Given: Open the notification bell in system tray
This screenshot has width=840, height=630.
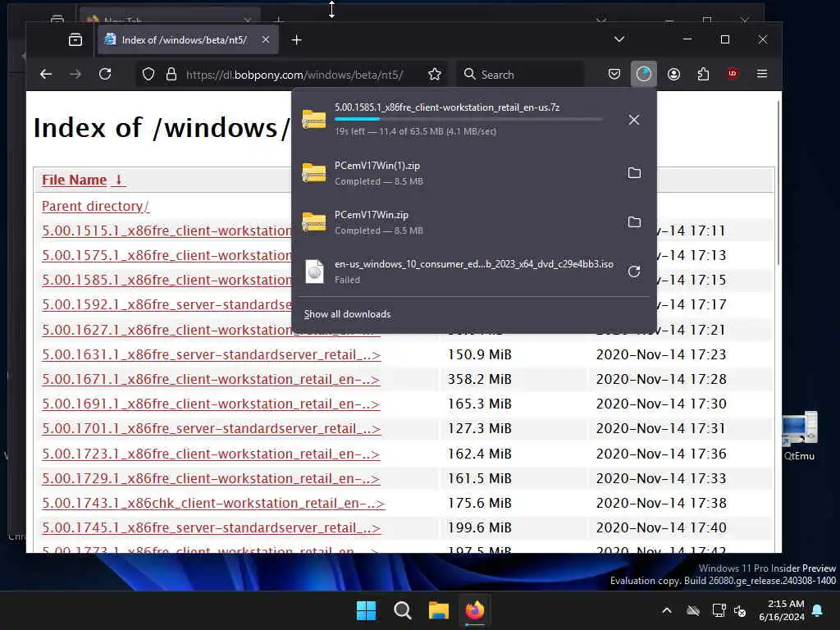Looking at the screenshot, I should (x=818, y=610).
